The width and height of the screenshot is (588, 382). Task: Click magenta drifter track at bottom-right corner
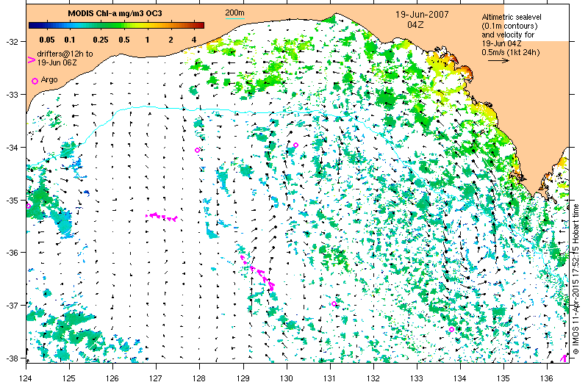pyautogui.click(x=564, y=358)
